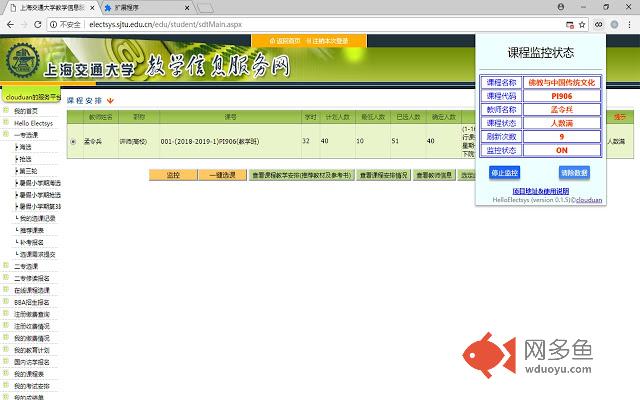Open 海选 under 一专选课
640x400 pixels.
(x=25, y=147)
